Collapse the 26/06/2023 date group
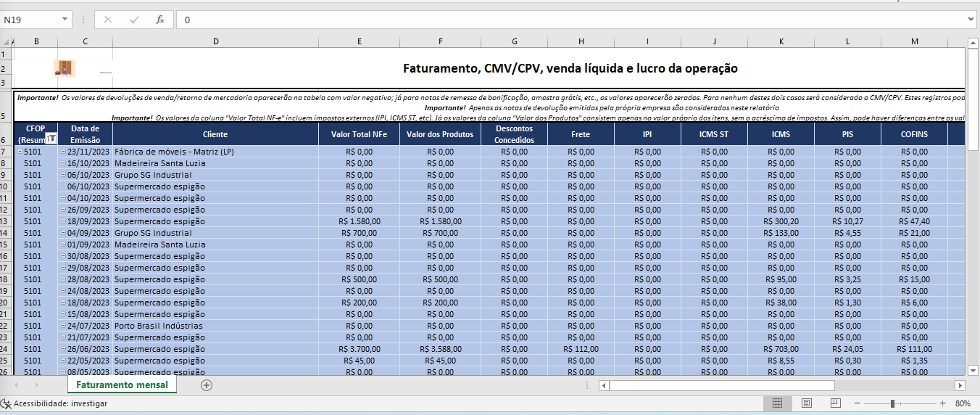This screenshot has height=415, width=980. click(x=64, y=349)
